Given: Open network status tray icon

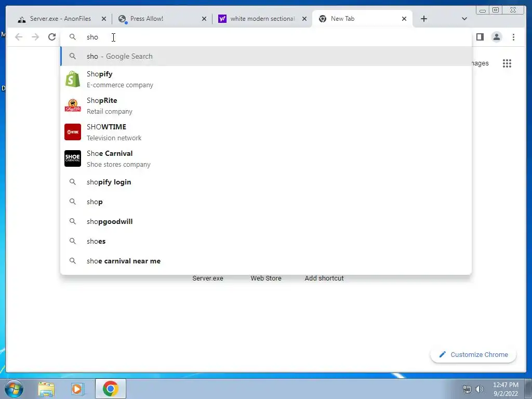Looking at the screenshot, I should coord(467,389).
